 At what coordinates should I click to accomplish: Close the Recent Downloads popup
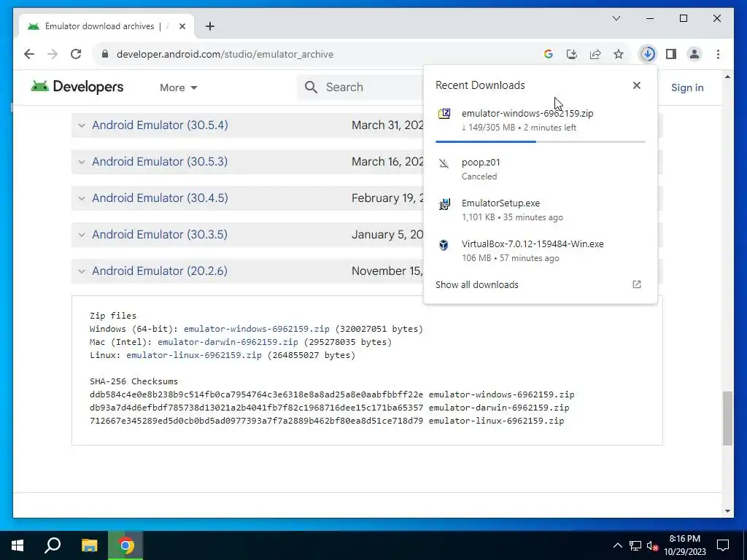636,85
